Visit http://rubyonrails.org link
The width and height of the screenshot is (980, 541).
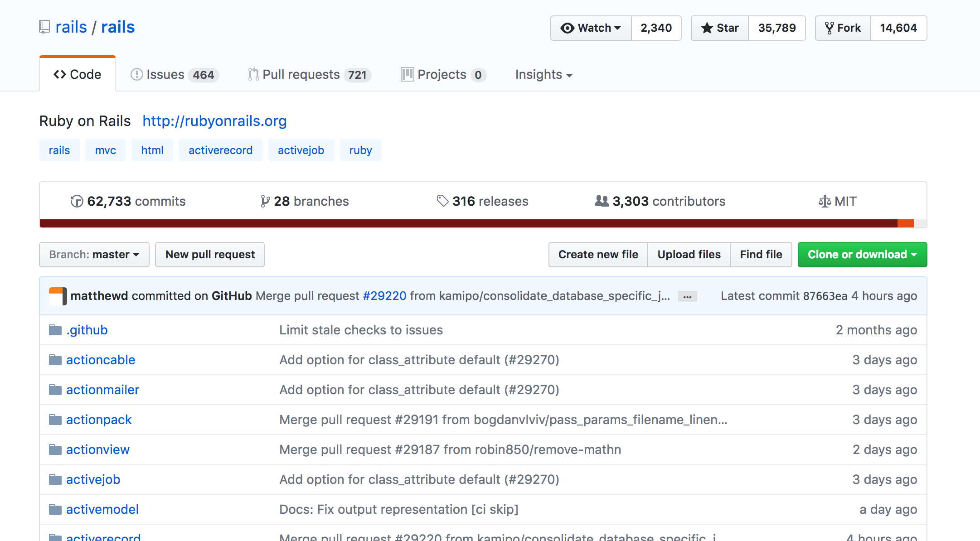click(x=214, y=121)
